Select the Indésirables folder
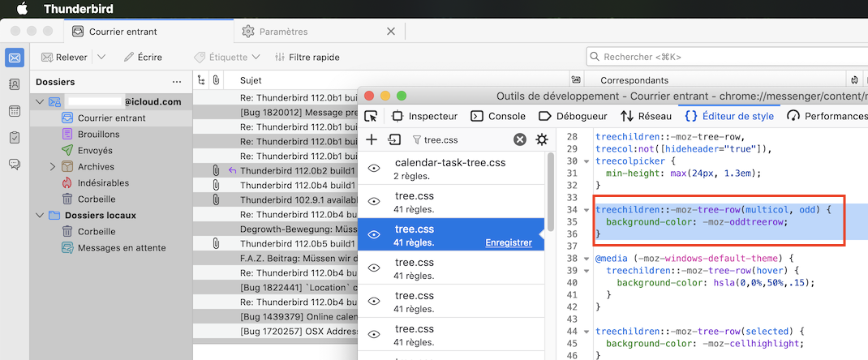Viewport: 868px width, 360px height. coord(111,182)
